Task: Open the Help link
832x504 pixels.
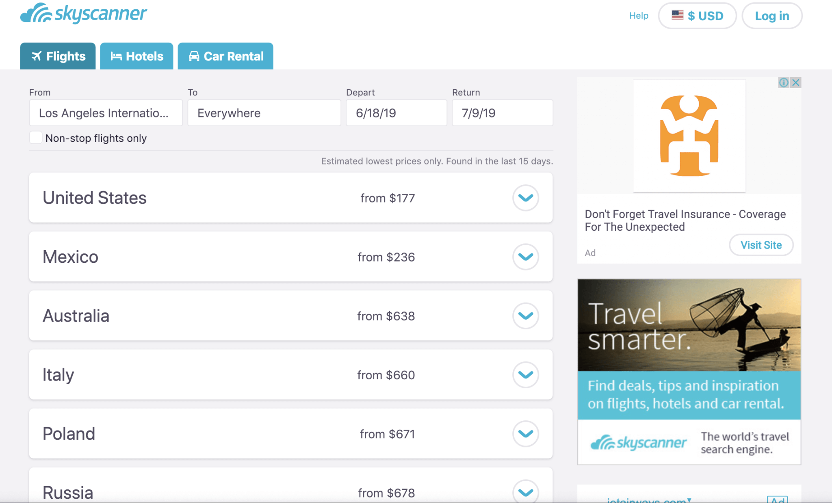Action: pyautogui.click(x=639, y=15)
